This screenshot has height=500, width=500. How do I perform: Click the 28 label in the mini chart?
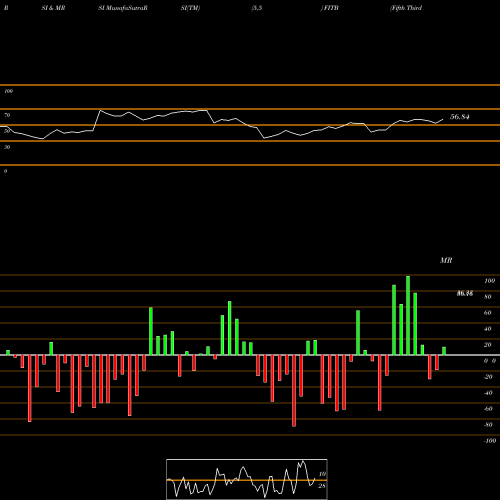[x=322, y=486]
